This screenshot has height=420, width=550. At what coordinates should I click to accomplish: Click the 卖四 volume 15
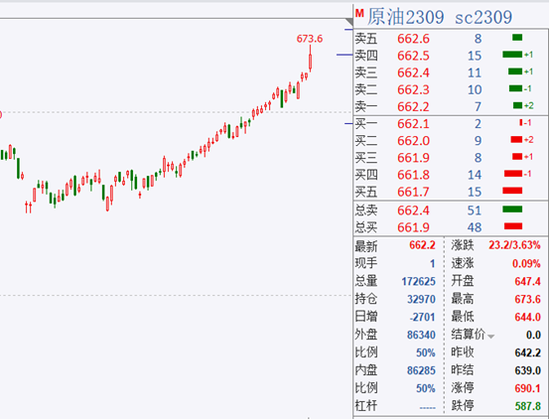(x=474, y=55)
